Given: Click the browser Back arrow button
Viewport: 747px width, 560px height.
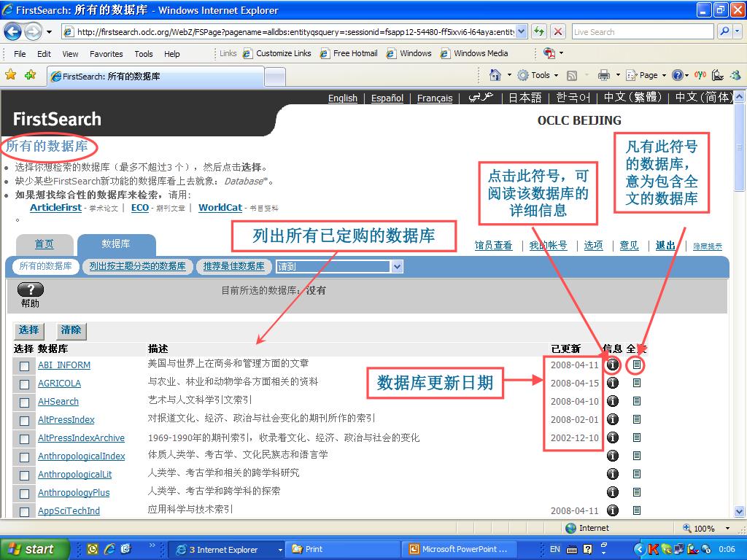Looking at the screenshot, I should (12, 32).
